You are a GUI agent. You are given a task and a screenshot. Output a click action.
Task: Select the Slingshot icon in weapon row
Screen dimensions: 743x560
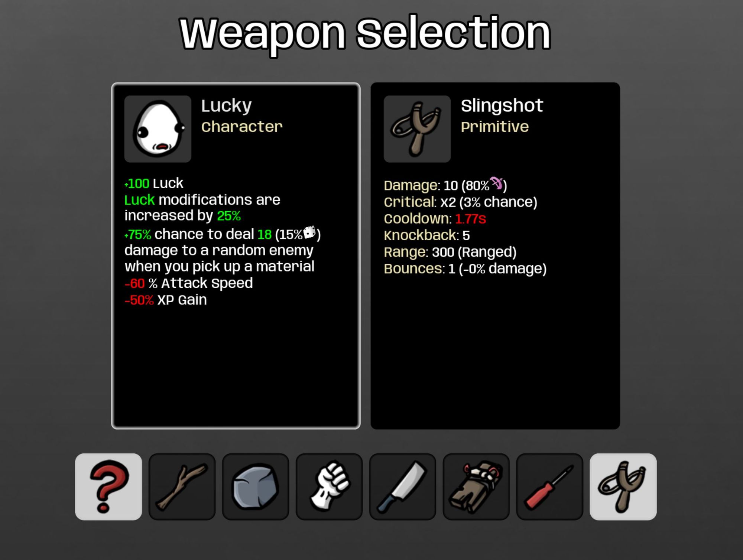point(623,486)
